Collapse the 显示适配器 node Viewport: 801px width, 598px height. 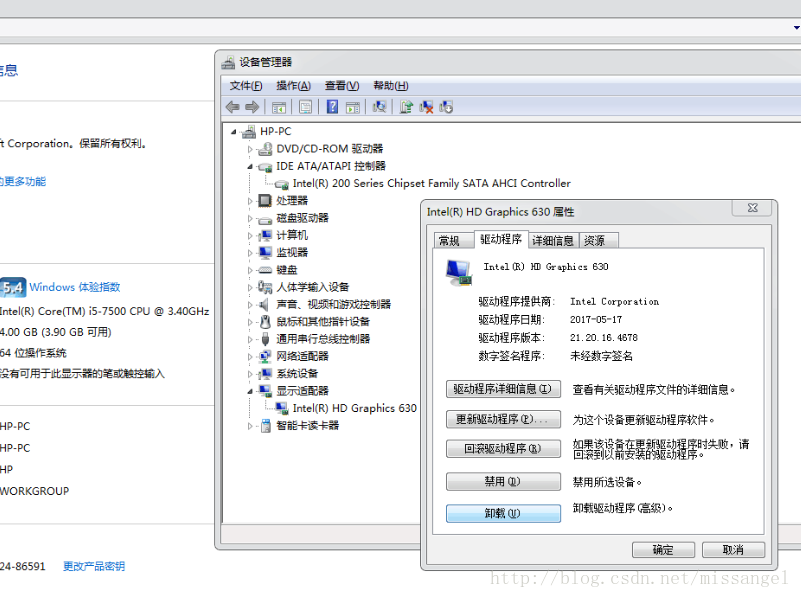pyautogui.click(x=250, y=392)
